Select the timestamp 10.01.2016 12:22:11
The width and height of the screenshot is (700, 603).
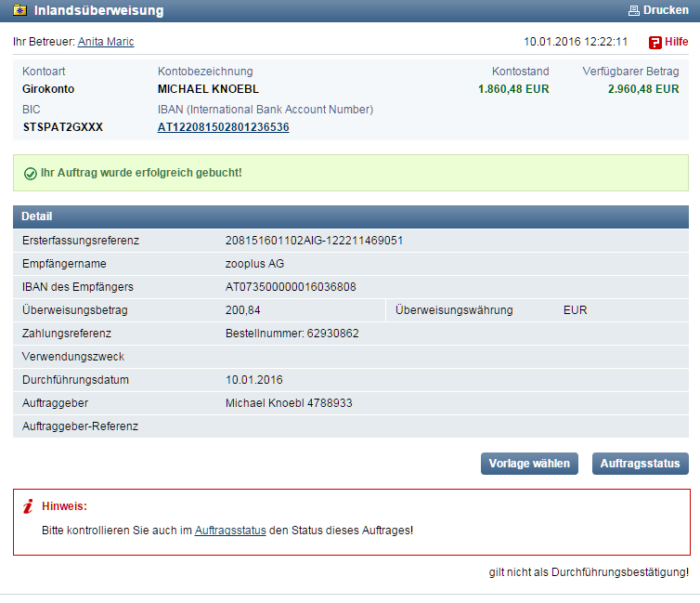point(576,42)
